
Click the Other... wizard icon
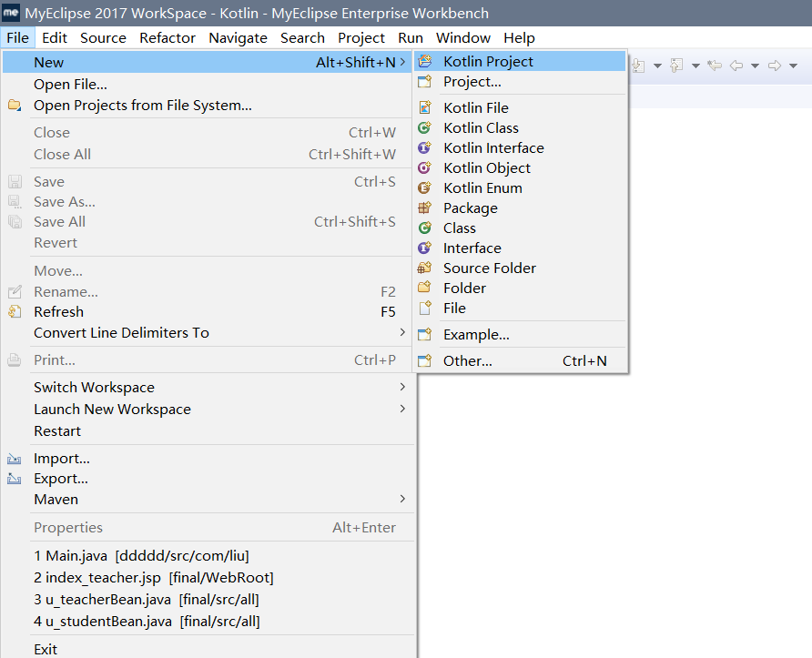[424, 360]
